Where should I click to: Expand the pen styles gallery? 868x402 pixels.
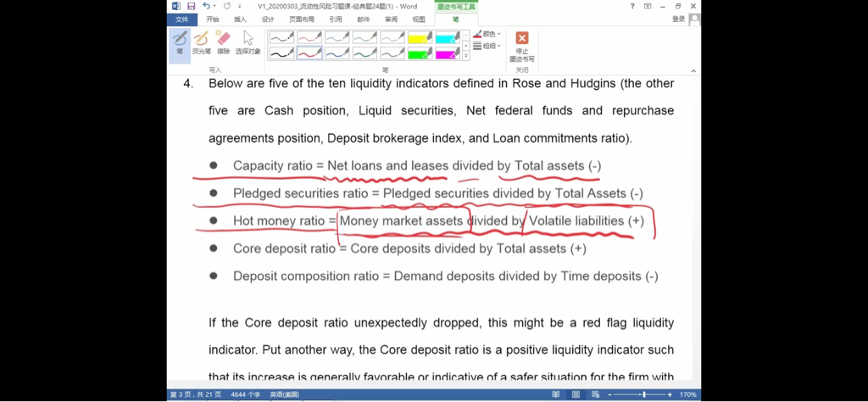[466, 56]
